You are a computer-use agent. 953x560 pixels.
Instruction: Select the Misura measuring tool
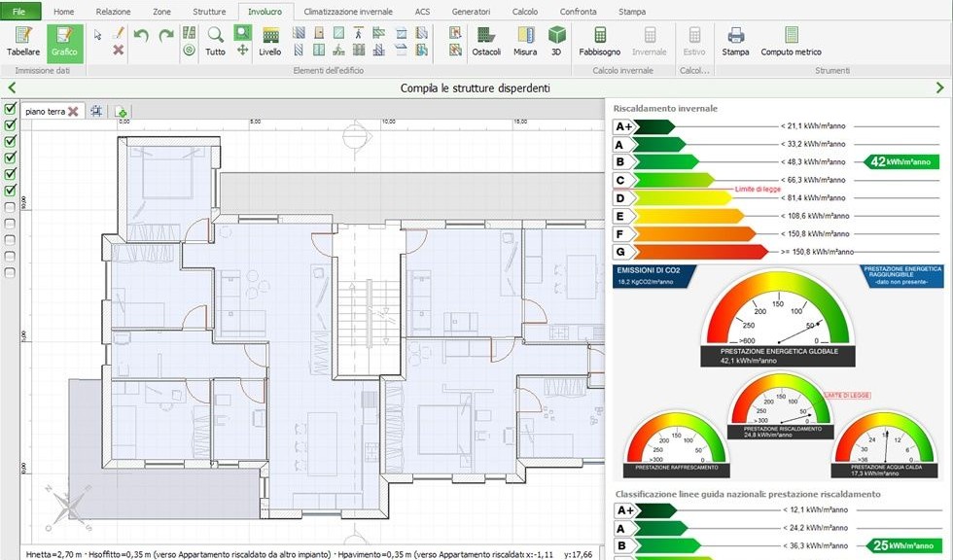[x=525, y=41]
